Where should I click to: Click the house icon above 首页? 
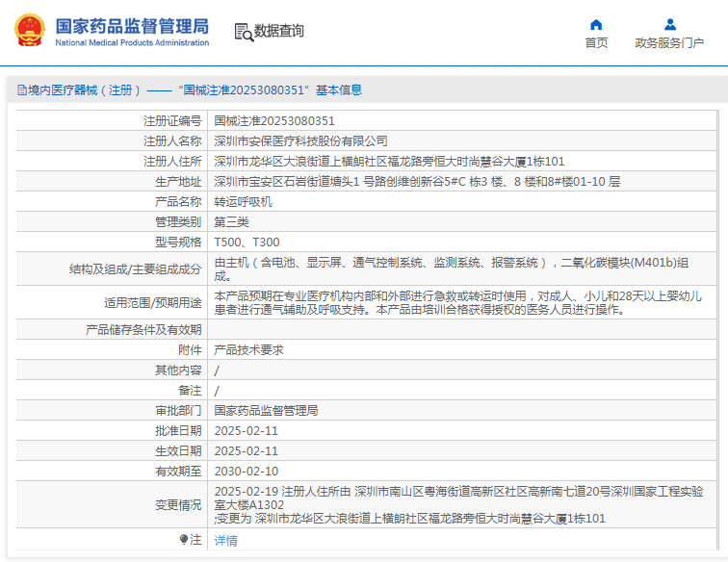tap(596, 24)
